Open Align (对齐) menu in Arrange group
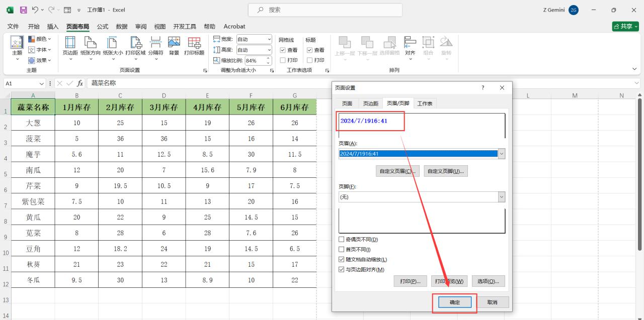The width and height of the screenshot is (644, 320). tap(411, 48)
